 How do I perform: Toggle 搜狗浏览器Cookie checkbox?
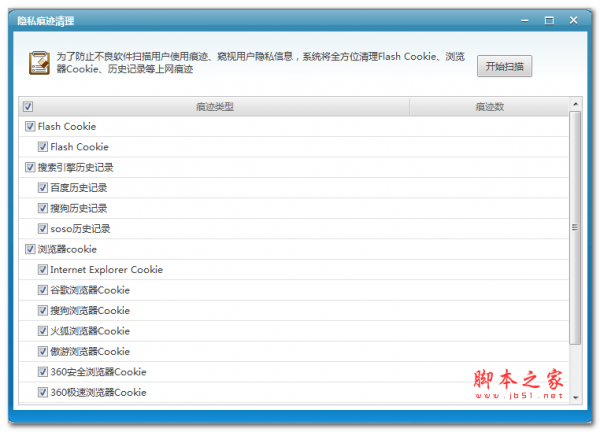click(x=42, y=310)
